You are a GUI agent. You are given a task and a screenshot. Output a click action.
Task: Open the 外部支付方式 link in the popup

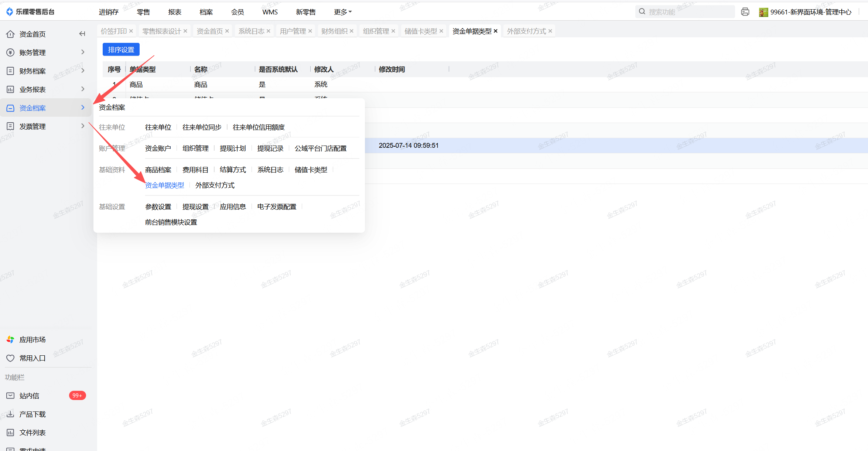pos(215,185)
